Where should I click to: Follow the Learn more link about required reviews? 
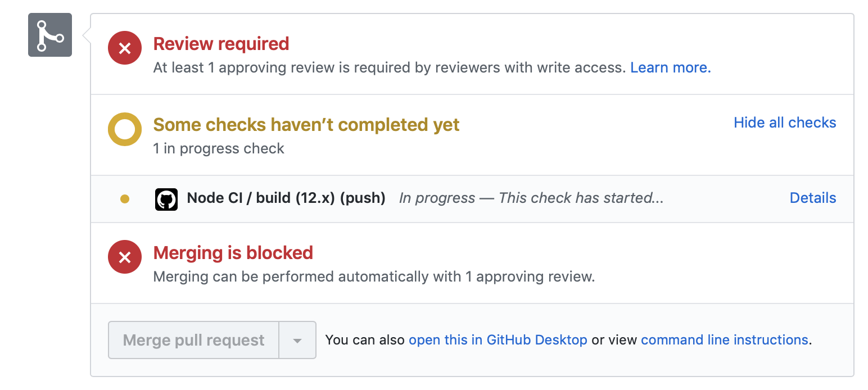(x=670, y=67)
